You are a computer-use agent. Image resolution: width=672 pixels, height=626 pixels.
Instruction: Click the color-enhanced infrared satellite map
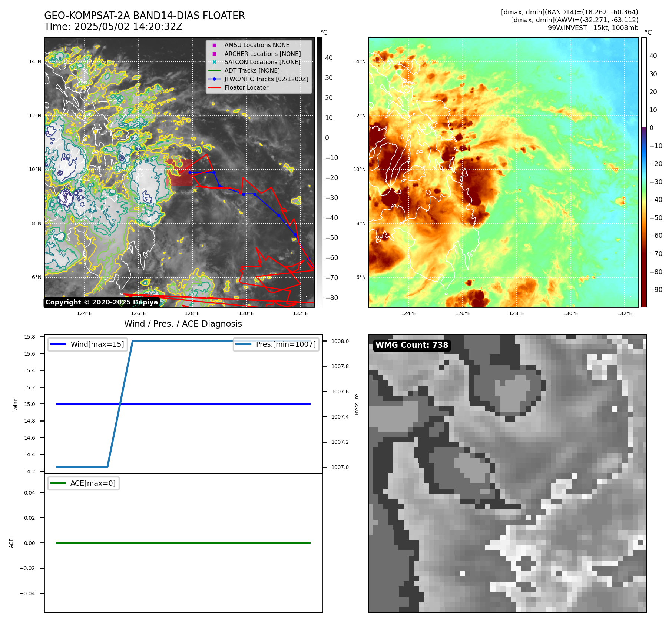tap(504, 172)
